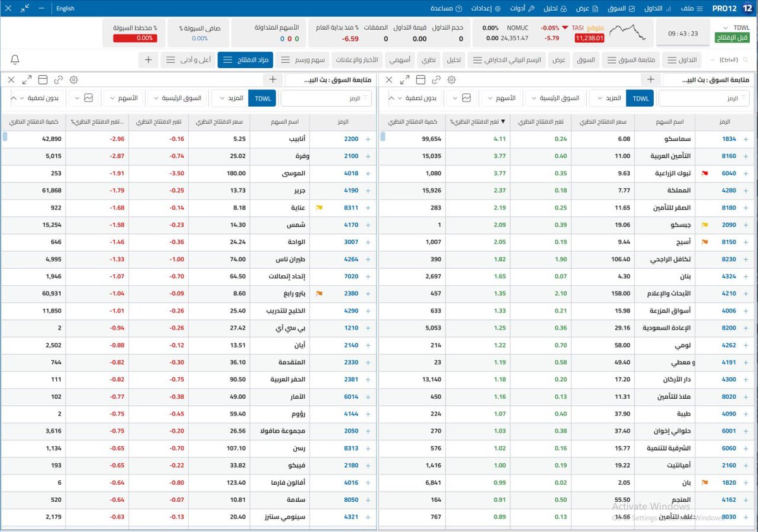Screen dimensions: 758x532
Task: Click the red flag on symbol 6040 row
Action: tap(705, 174)
